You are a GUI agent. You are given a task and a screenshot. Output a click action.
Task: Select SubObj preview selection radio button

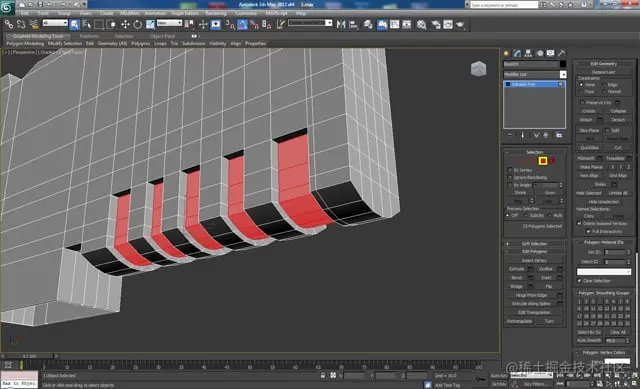pyautogui.click(x=526, y=216)
